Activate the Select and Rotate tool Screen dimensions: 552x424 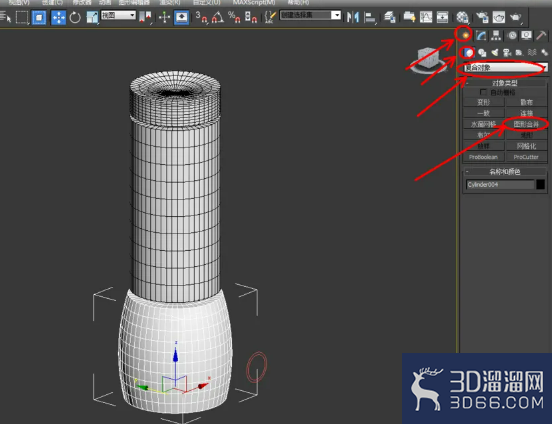click(75, 17)
